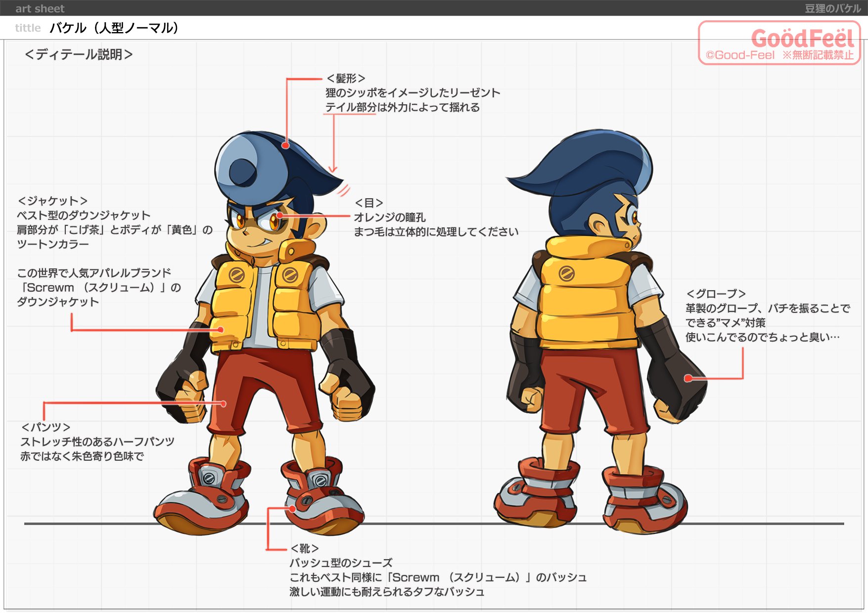868x613 pixels.
Task: Click the <靴> heading label
Action: click(x=305, y=549)
